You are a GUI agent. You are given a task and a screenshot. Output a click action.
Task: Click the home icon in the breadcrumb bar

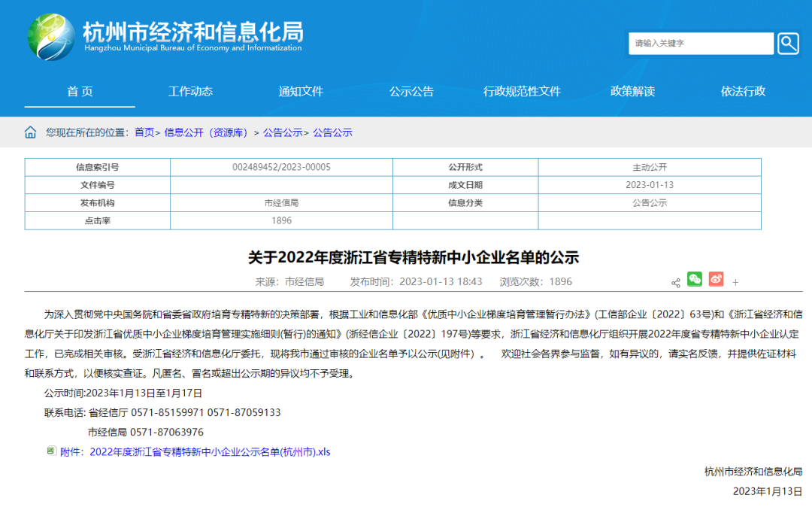click(x=30, y=131)
